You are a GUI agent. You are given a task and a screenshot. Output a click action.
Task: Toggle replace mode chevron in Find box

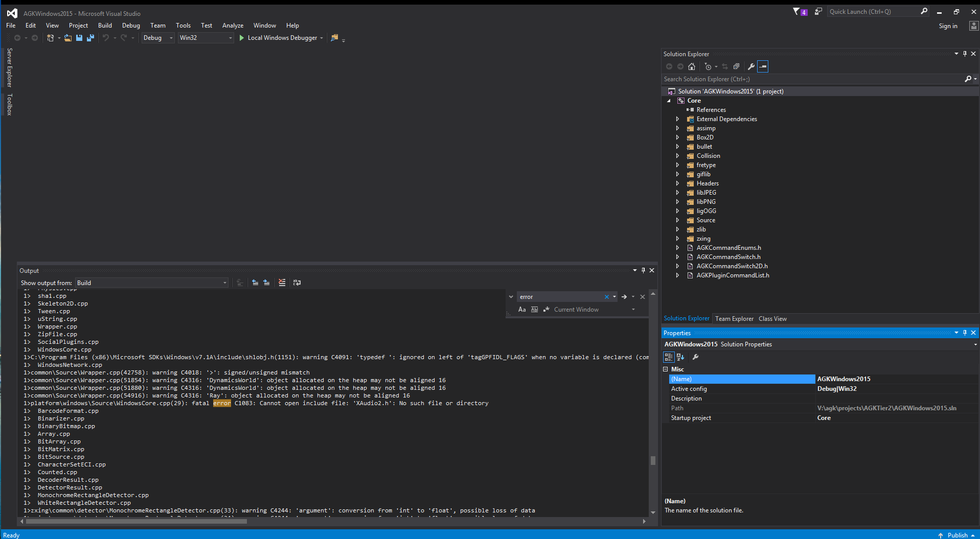pos(511,297)
